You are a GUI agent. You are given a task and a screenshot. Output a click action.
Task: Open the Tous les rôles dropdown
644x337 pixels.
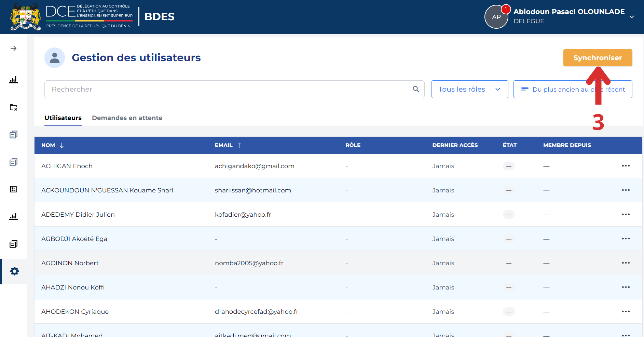pos(470,89)
